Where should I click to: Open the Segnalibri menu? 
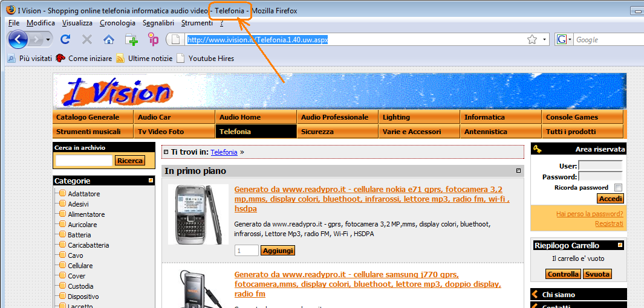158,23
